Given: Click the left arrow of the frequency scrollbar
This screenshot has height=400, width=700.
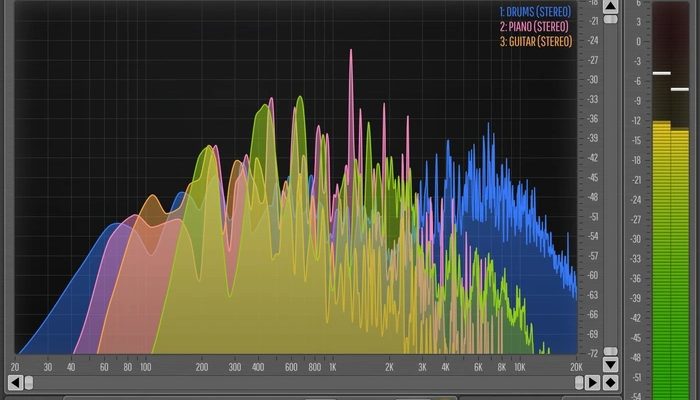Looking at the screenshot, I should click(x=15, y=383).
